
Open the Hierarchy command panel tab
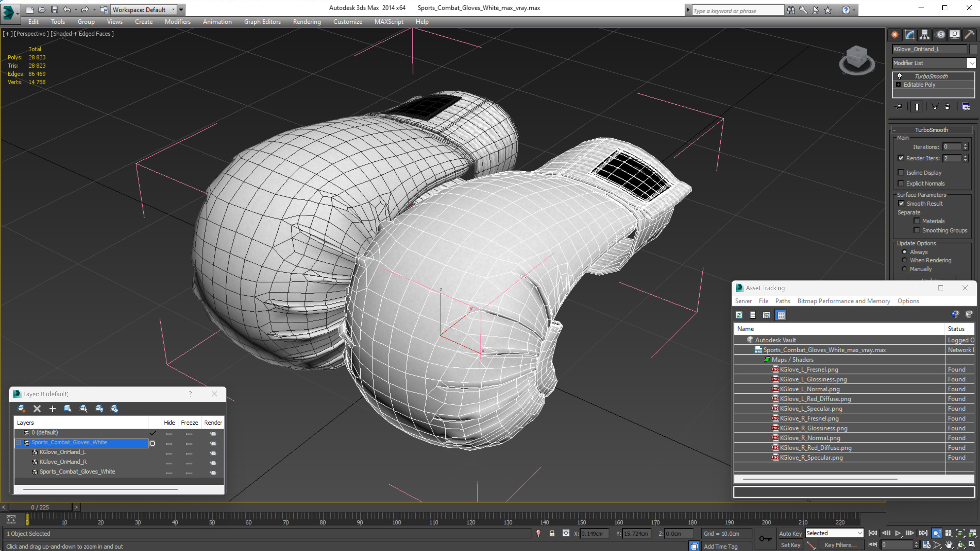(x=924, y=35)
